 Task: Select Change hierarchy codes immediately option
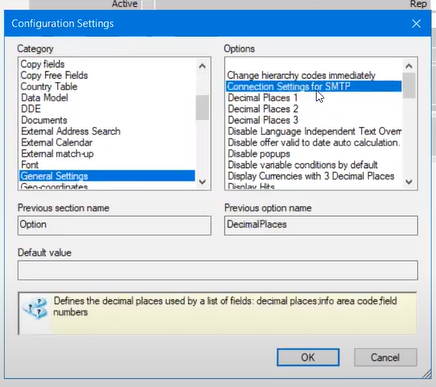pyautogui.click(x=314, y=75)
